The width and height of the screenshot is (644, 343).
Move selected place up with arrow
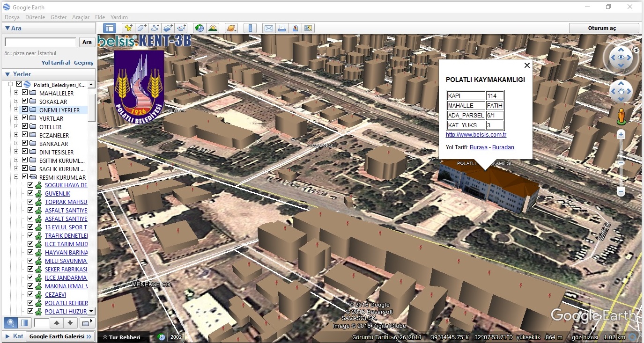point(56,323)
